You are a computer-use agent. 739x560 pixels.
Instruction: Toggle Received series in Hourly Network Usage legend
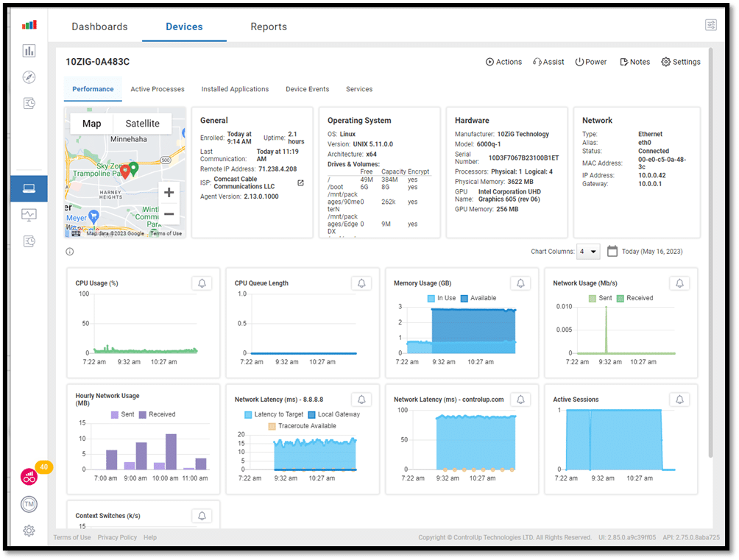click(x=157, y=414)
